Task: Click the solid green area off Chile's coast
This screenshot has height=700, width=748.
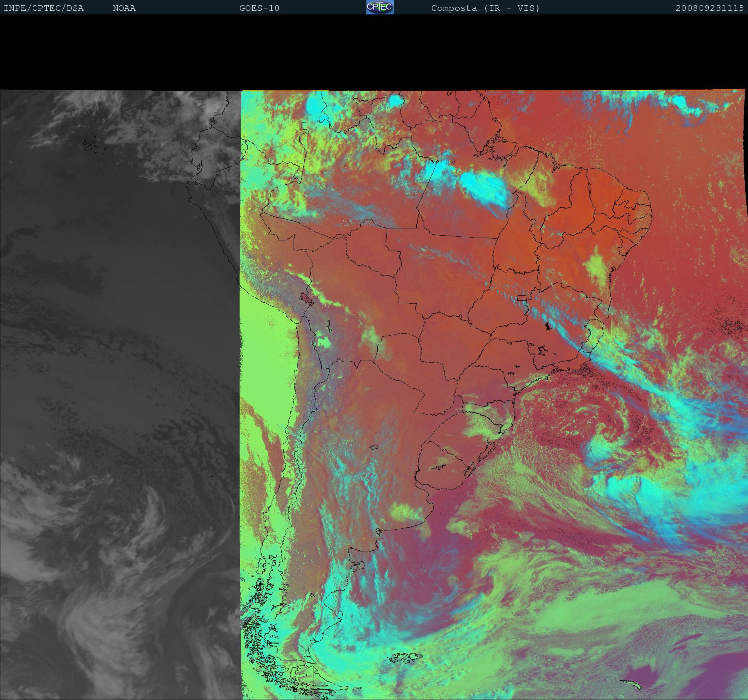Action: pos(264,360)
